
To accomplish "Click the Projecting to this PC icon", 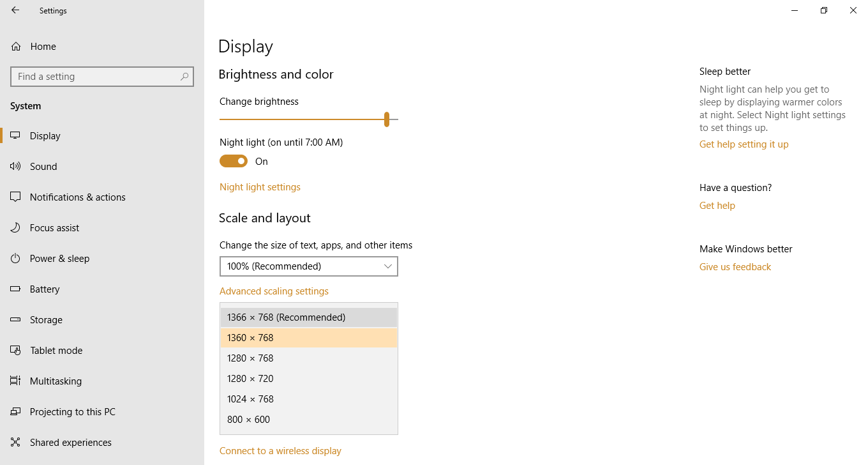I will coord(15,411).
